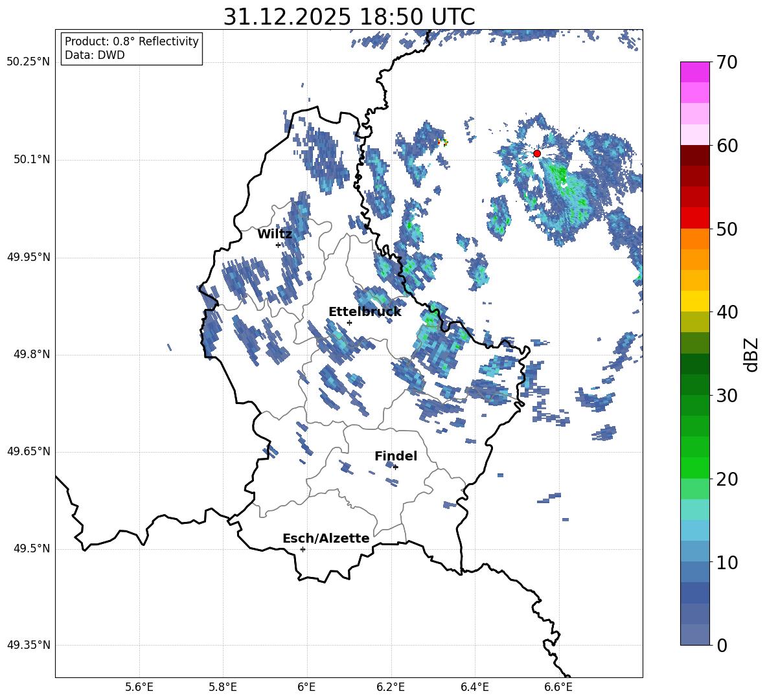This screenshot has height=700, width=767.
Task: Click the "Data: DWD" text
Action: point(95,55)
